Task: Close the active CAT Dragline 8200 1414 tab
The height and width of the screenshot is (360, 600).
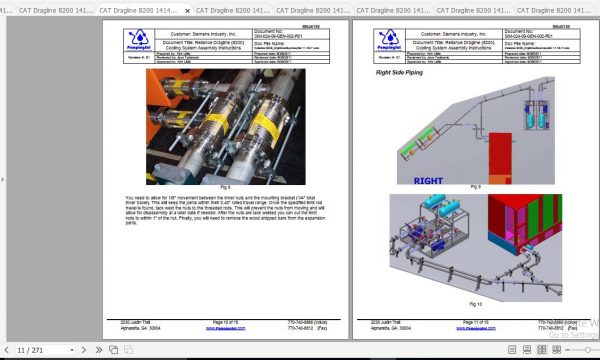Action: click(x=187, y=11)
